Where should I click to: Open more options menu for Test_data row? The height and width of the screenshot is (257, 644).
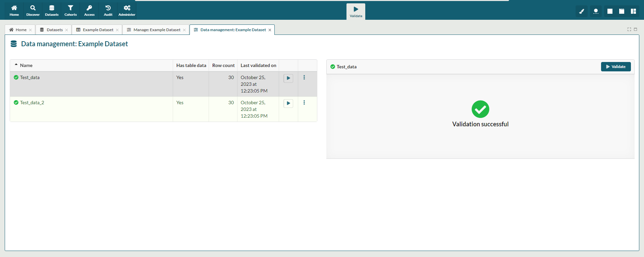tap(304, 77)
